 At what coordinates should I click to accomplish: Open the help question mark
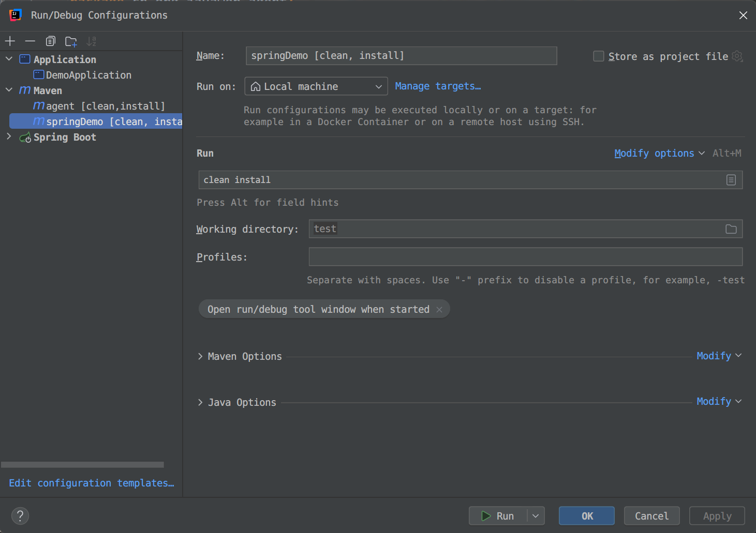(x=20, y=515)
